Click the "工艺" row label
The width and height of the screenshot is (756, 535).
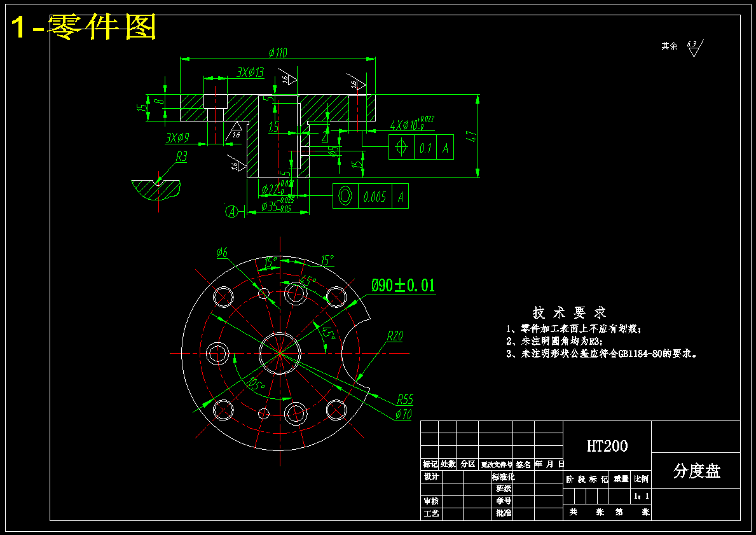coord(431,514)
